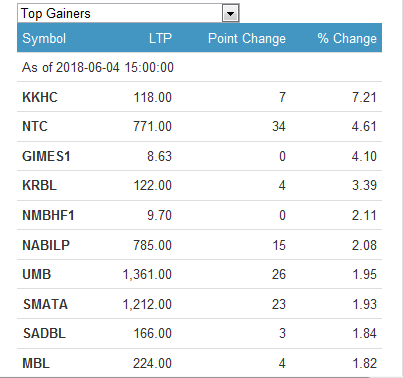Open the KKHC stock symbol
Screen dimensions: 403x378
(x=40, y=97)
